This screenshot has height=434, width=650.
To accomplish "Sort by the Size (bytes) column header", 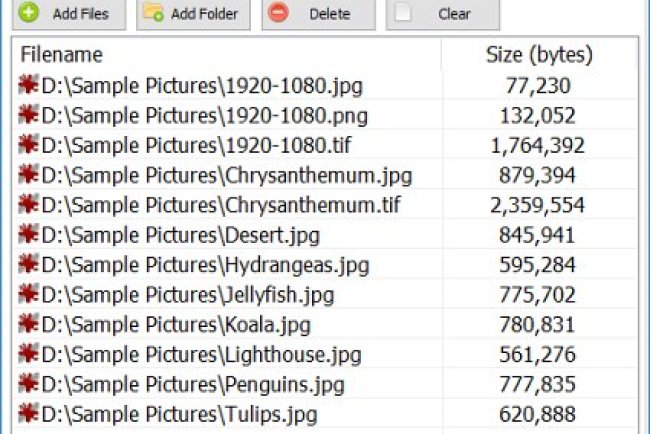I will tap(538, 55).
